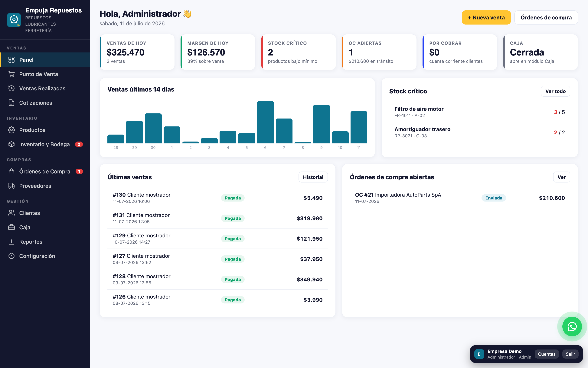This screenshot has height=368, width=588.
Task: Open Panel in the sidebar
Action: pos(45,60)
